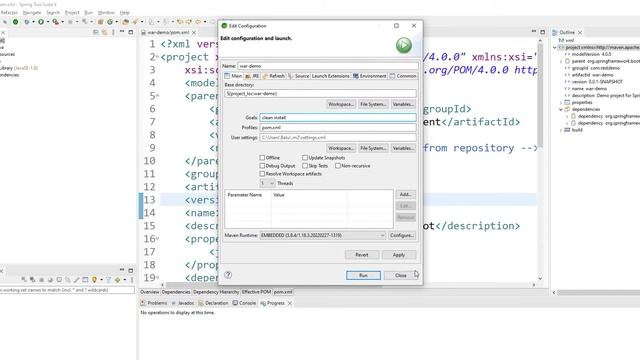
Task: Click Workspace button under Base directory
Action: pyautogui.click(x=341, y=104)
